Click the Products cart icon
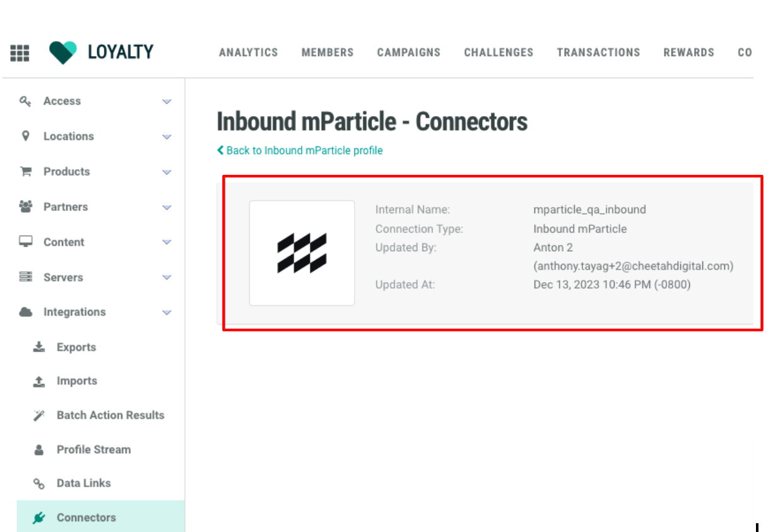Viewport: 773px width, 532px height. (26, 171)
